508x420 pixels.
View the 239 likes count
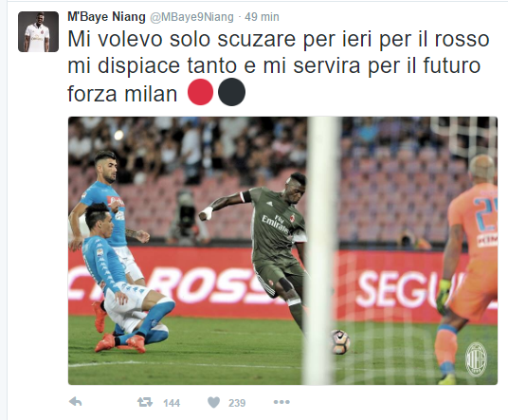click(237, 403)
